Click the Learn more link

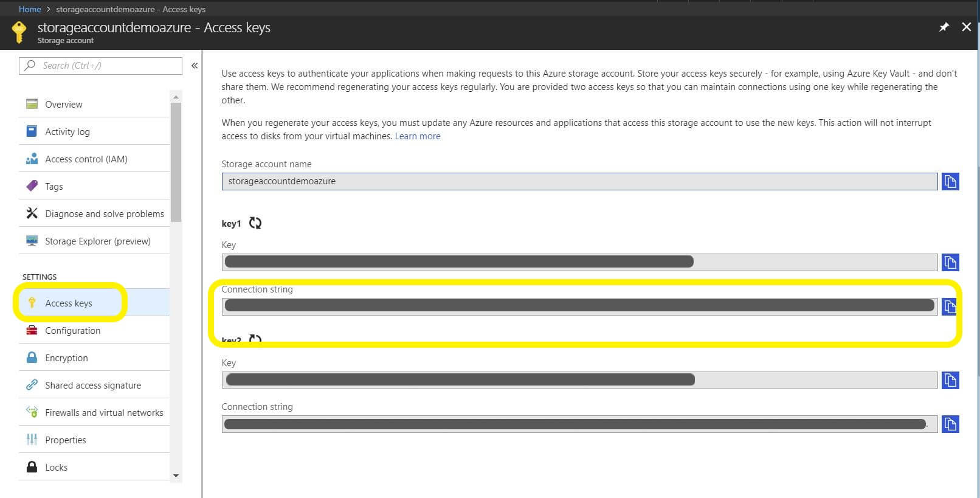418,136
